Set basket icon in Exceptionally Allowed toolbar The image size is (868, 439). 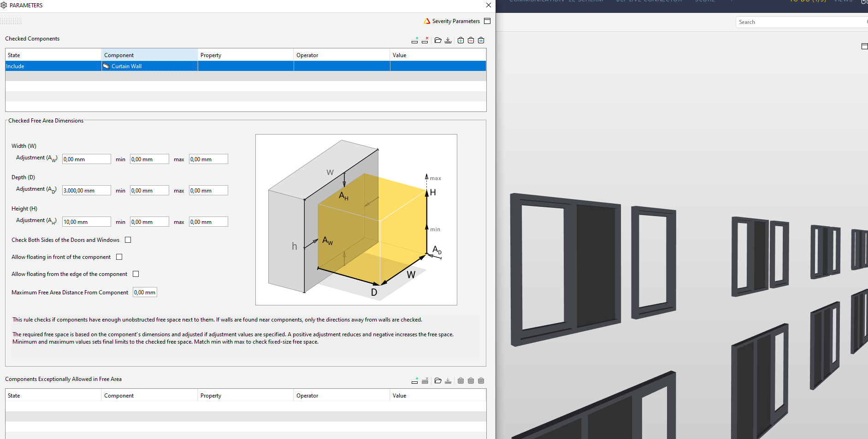coord(481,381)
